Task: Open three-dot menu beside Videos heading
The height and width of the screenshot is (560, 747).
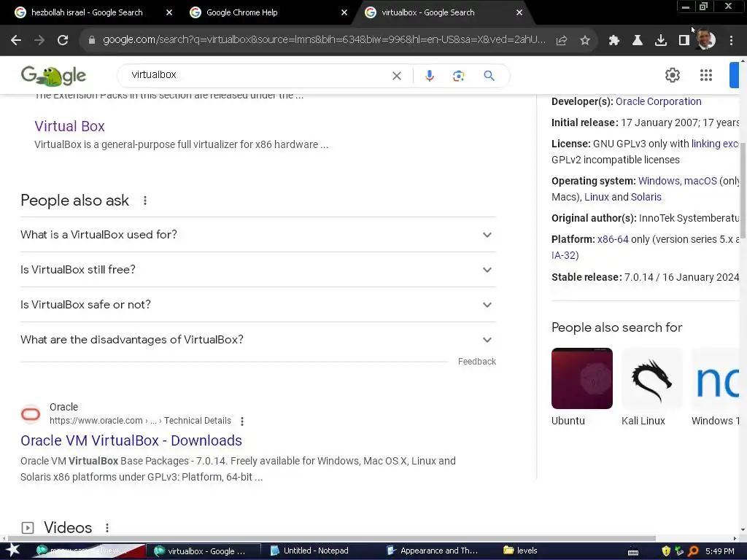Action: click(107, 528)
